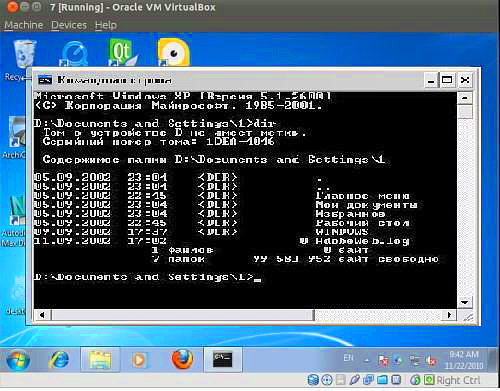Click the muted volume tray icon
This screenshot has height=391, width=500.
pos(432,360)
